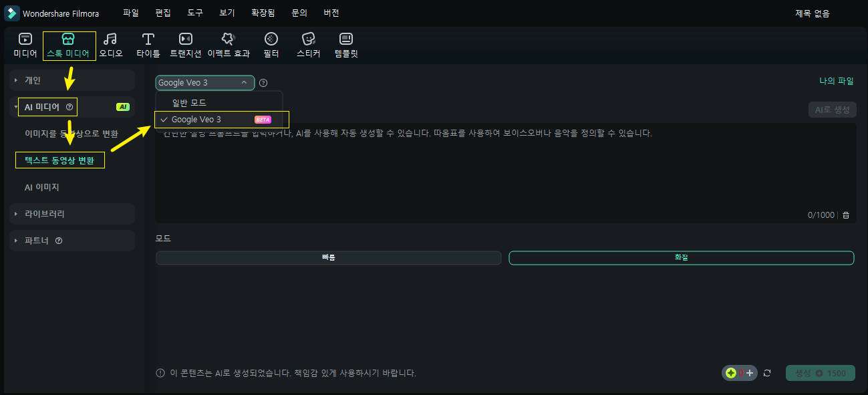868x395 pixels.
Task: Open the 미디어 (Media) tab icon
Action: coord(25,39)
